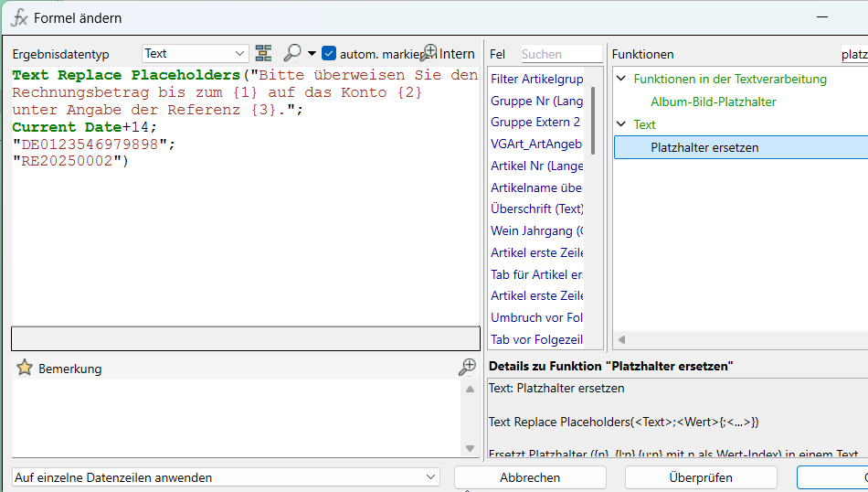
Task: Toggle the autom. markieren checkbox
Action: tap(330, 53)
